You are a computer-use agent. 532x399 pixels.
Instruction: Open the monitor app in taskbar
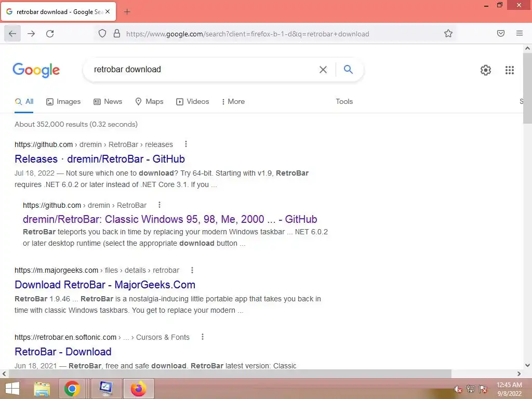click(x=106, y=389)
